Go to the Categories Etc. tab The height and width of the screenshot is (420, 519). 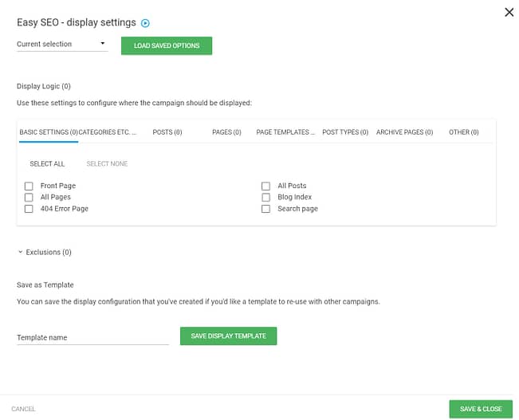click(x=108, y=132)
